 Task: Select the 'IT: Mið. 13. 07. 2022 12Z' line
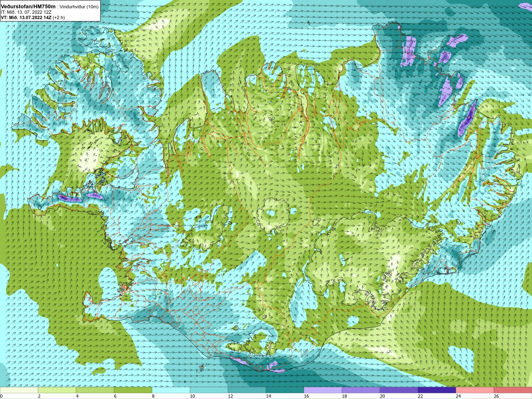click(x=26, y=12)
